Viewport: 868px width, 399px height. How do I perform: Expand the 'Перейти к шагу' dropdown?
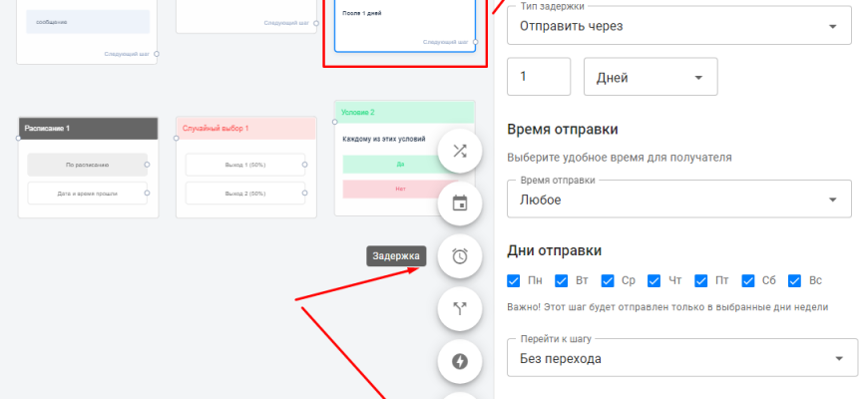point(682,358)
